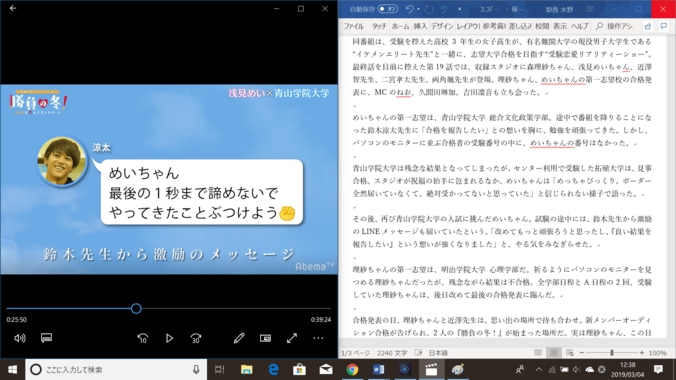Switch to the 差し込み文書 ribbon tab
The image size is (676, 380).
coord(520,26)
